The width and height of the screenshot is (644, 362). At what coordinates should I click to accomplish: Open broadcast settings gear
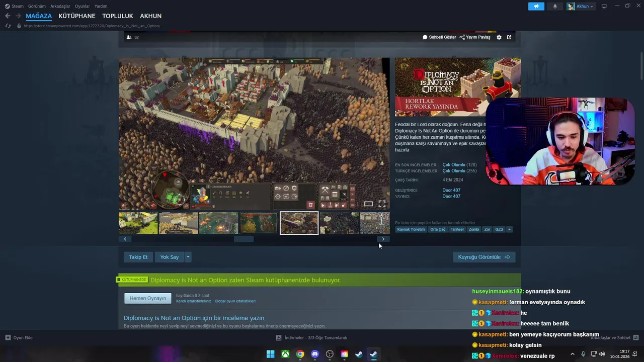(x=499, y=37)
